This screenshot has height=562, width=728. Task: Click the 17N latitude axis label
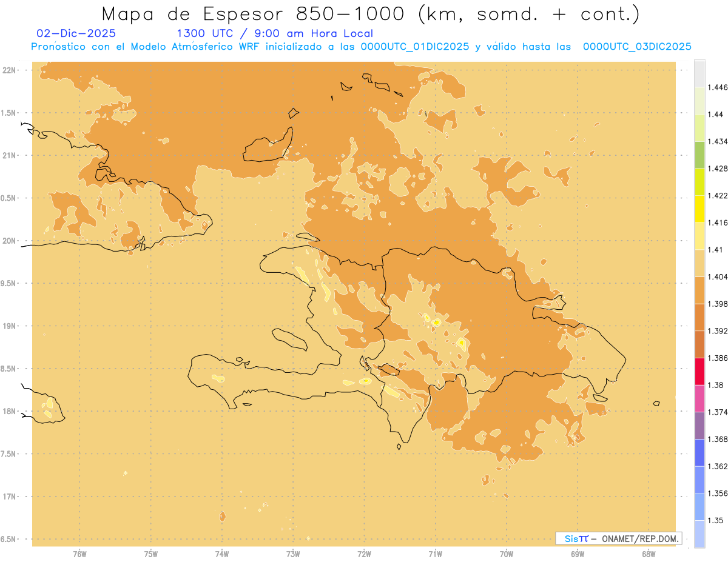click(x=10, y=497)
